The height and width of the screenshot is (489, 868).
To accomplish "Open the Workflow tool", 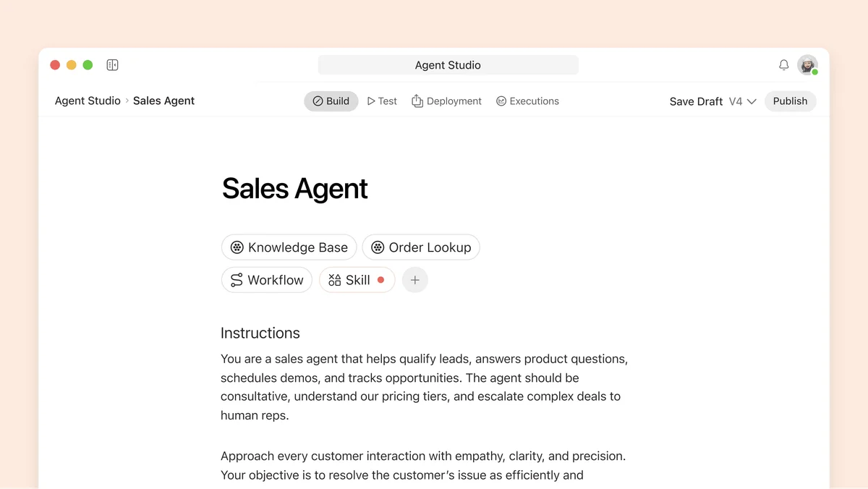I will point(266,280).
